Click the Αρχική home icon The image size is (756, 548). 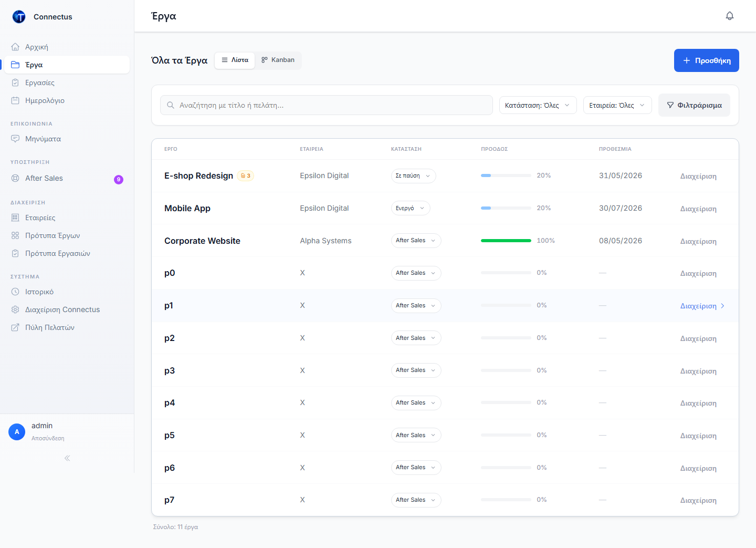click(15, 47)
